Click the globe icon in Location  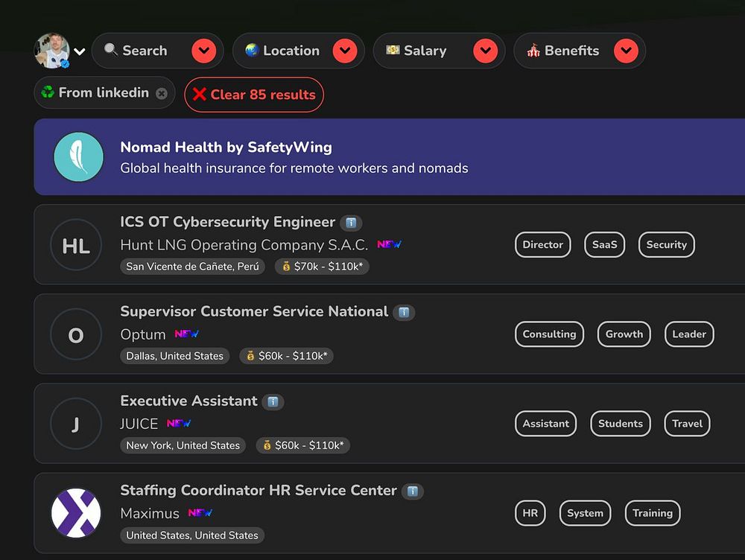pyautogui.click(x=252, y=50)
